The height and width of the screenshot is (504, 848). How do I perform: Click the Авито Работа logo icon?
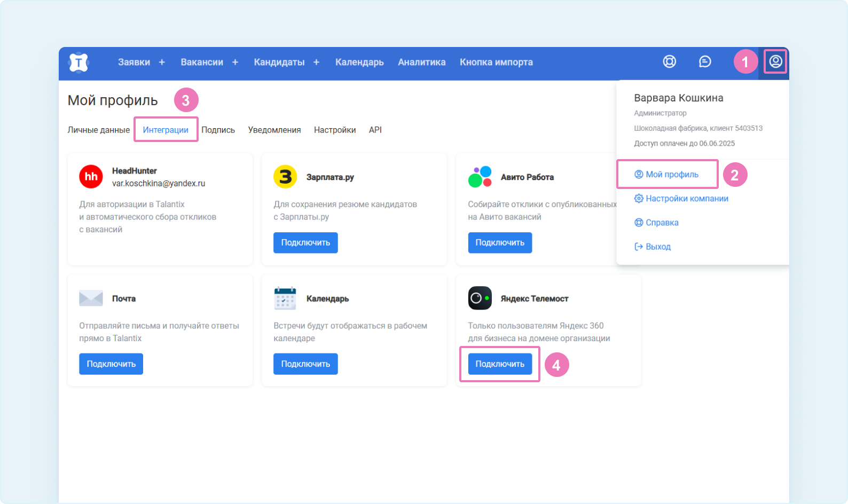point(480,177)
